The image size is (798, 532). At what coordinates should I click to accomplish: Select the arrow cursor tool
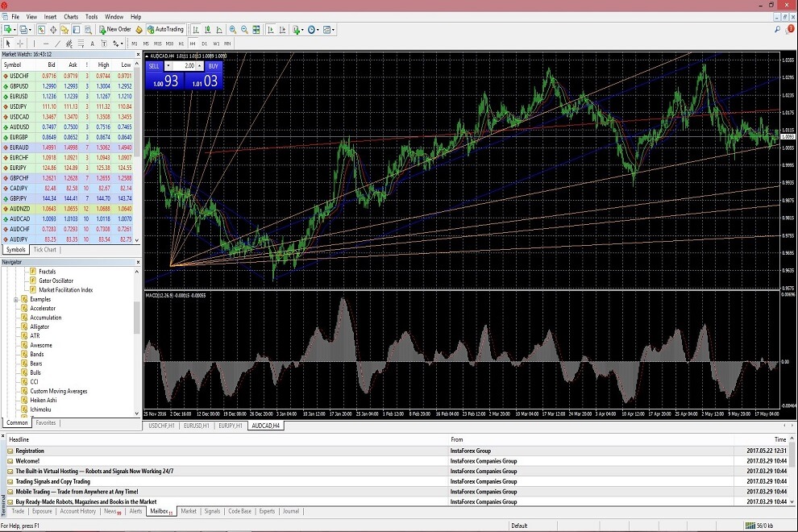pyautogui.click(x=8, y=44)
